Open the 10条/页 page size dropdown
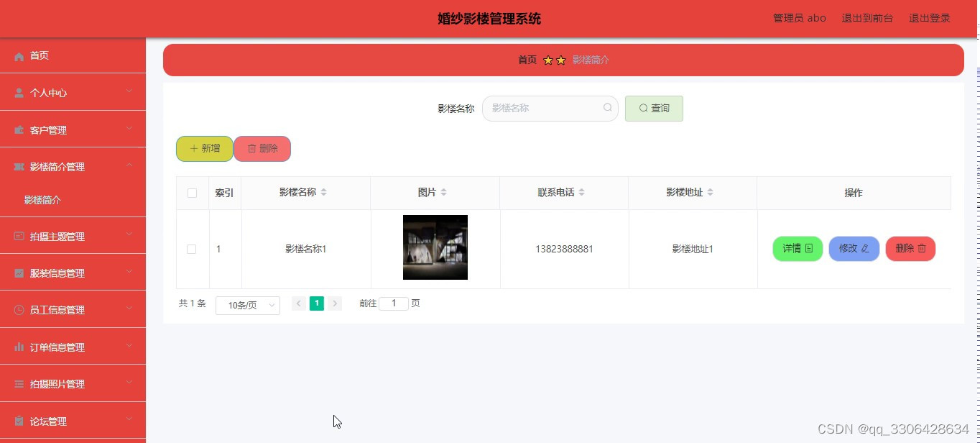This screenshot has height=443, width=980. [247, 305]
